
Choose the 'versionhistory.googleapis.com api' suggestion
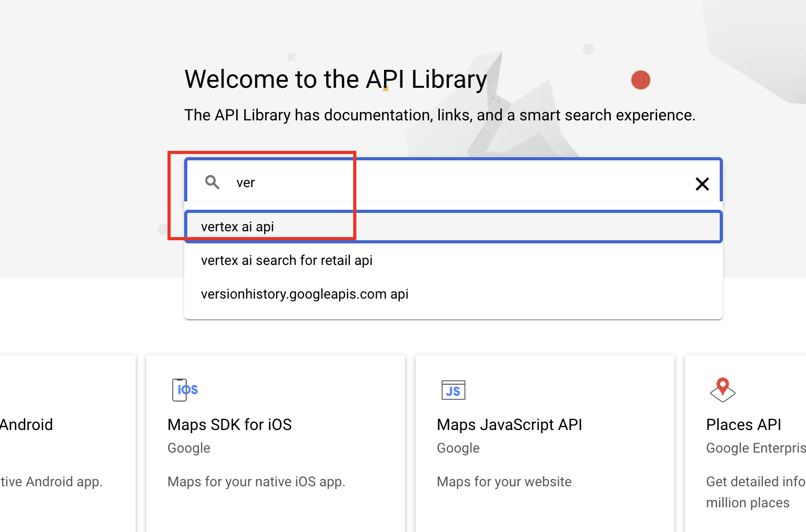click(304, 293)
